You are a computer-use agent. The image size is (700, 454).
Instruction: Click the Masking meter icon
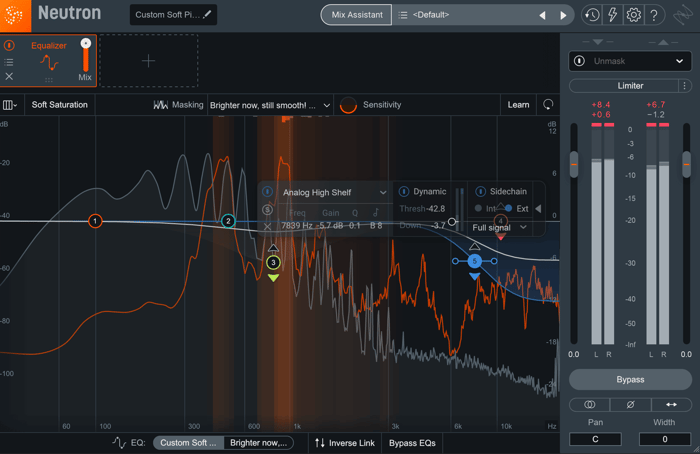pyautogui.click(x=160, y=105)
